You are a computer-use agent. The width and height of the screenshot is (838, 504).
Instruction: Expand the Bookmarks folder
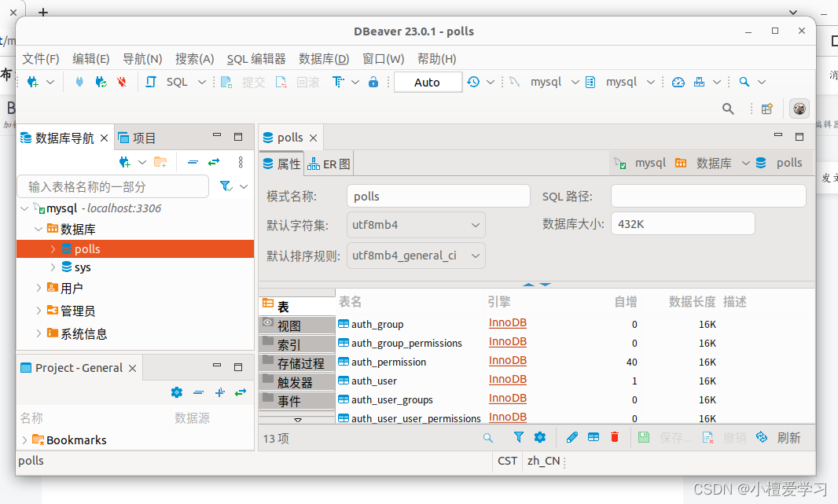pyautogui.click(x=24, y=440)
